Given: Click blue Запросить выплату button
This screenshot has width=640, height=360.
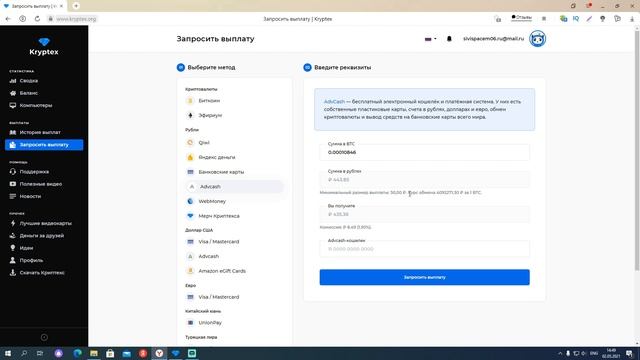Looking at the screenshot, I should [424, 277].
